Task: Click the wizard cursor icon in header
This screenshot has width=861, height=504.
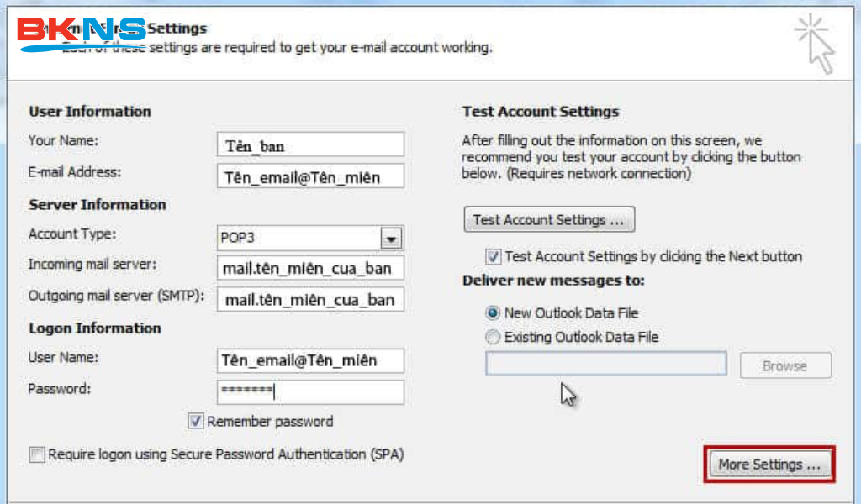Action: (x=816, y=43)
